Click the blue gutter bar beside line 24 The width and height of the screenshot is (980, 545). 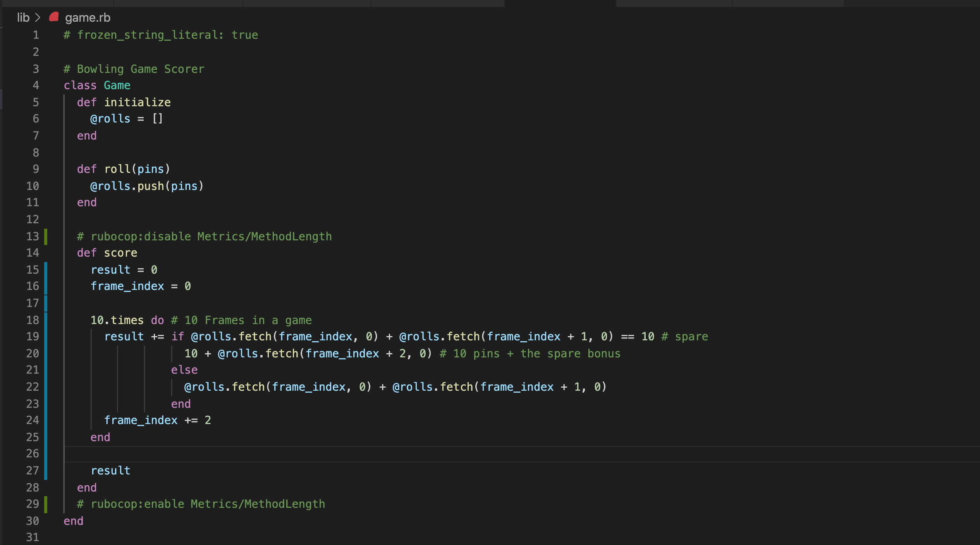tap(46, 420)
